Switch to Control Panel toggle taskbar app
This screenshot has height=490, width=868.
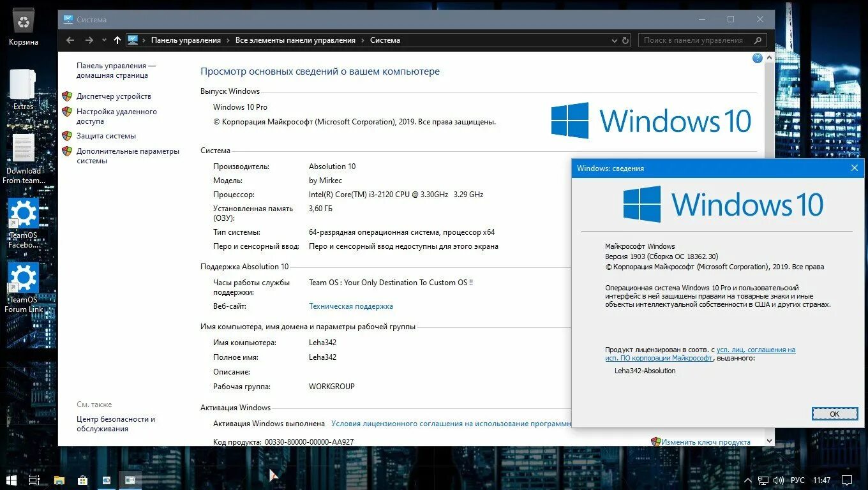pos(106,479)
